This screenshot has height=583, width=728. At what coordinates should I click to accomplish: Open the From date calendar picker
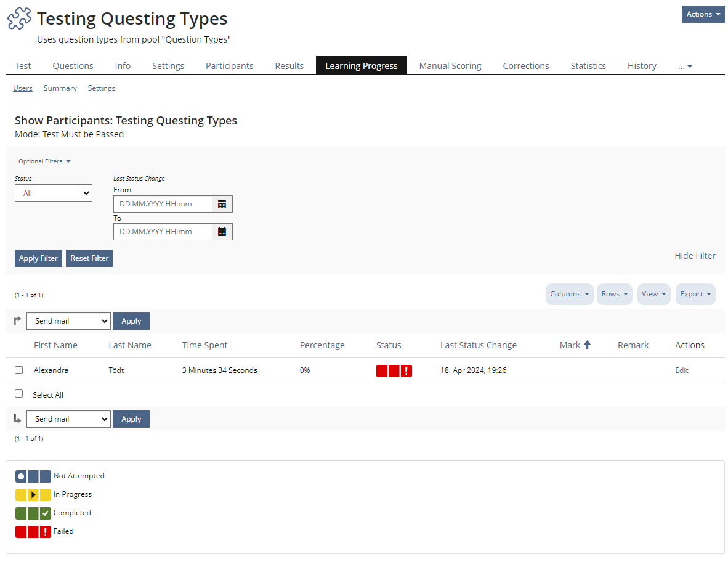click(222, 204)
